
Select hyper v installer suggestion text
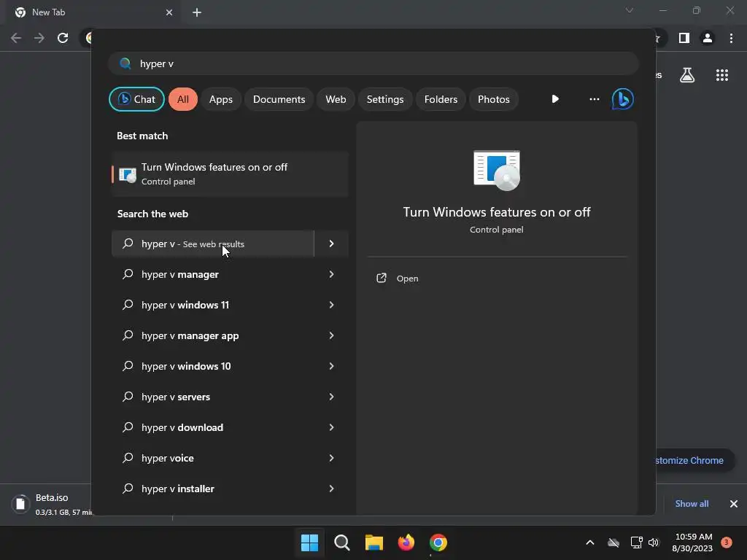[178, 489]
